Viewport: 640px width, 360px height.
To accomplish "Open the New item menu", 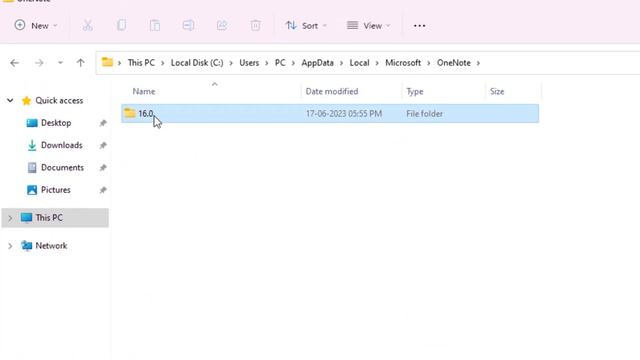I will [x=36, y=26].
